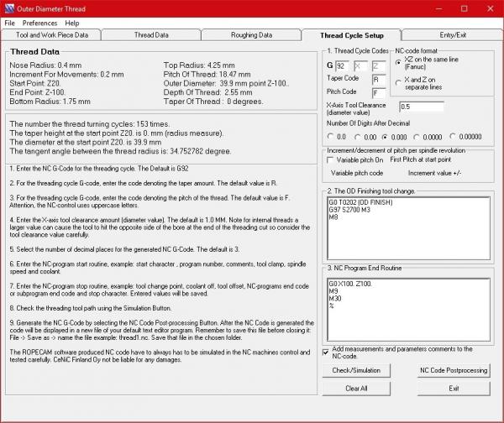The height and width of the screenshot is (423, 504).
Task: Open the Preferences menu
Action: click(39, 23)
